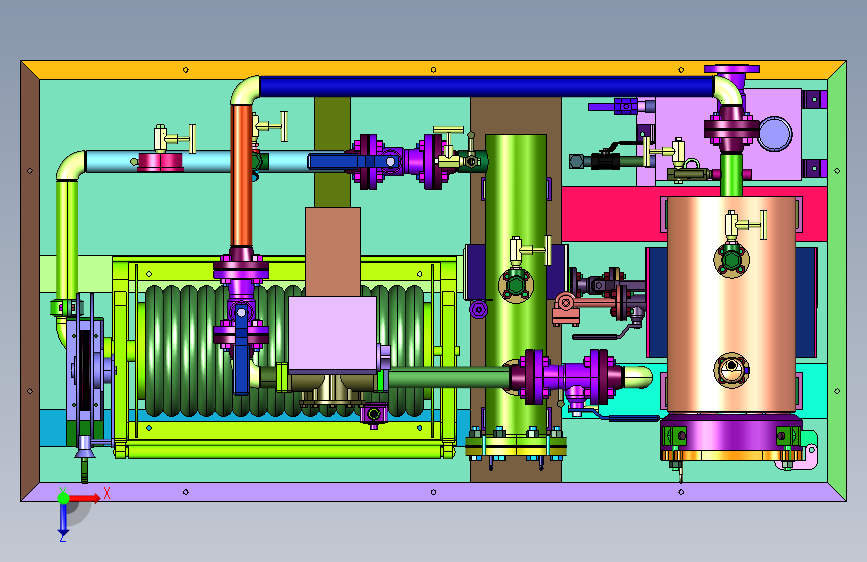The width and height of the screenshot is (867, 562).
Task: Click the green hex port on the green vessel
Action: 516,285
